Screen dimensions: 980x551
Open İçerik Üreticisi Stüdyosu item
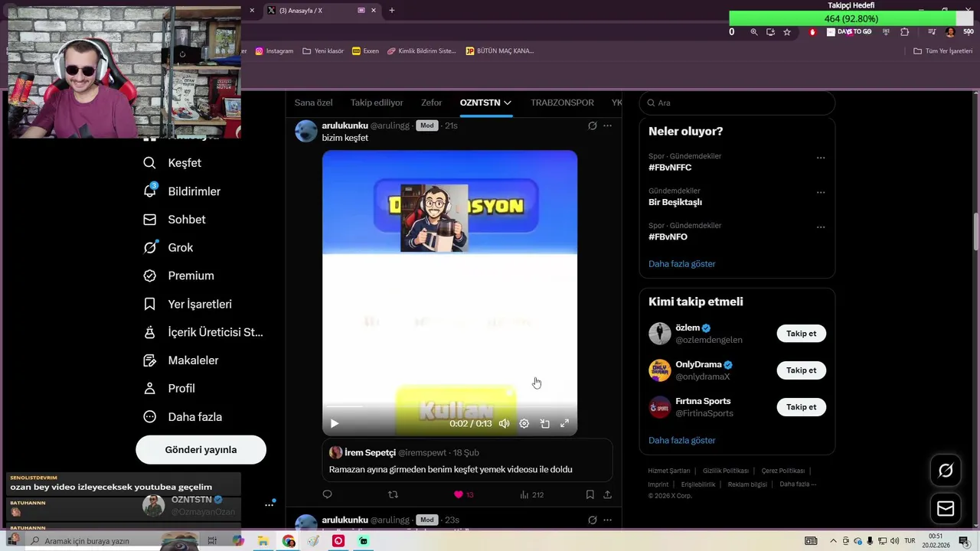point(203,332)
